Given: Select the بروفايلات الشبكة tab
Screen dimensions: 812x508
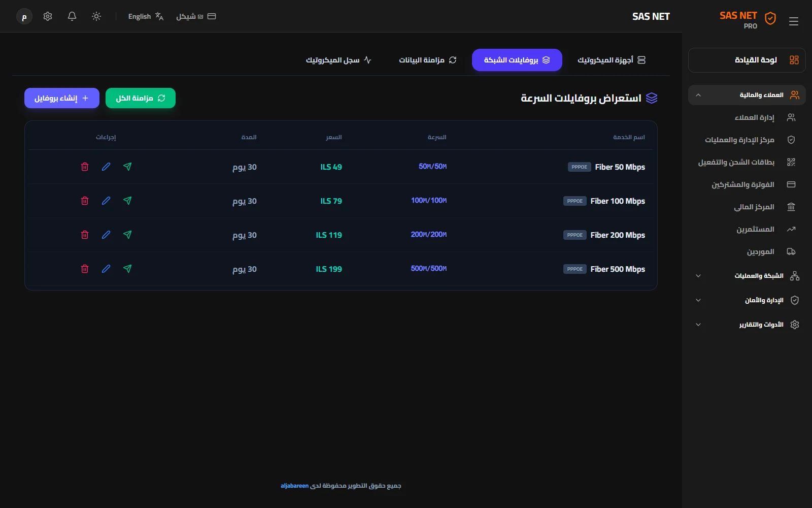Looking at the screenshot, I should pyautogui.click(x=517, y=60).
